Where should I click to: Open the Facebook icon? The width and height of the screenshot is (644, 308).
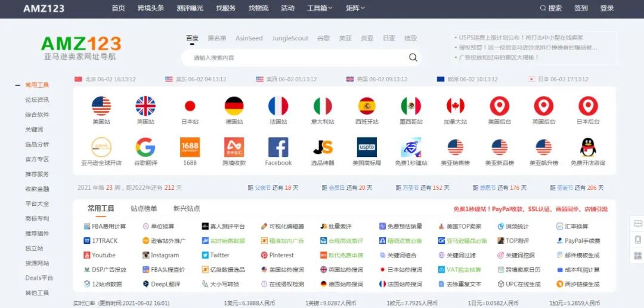coord(278,147)
